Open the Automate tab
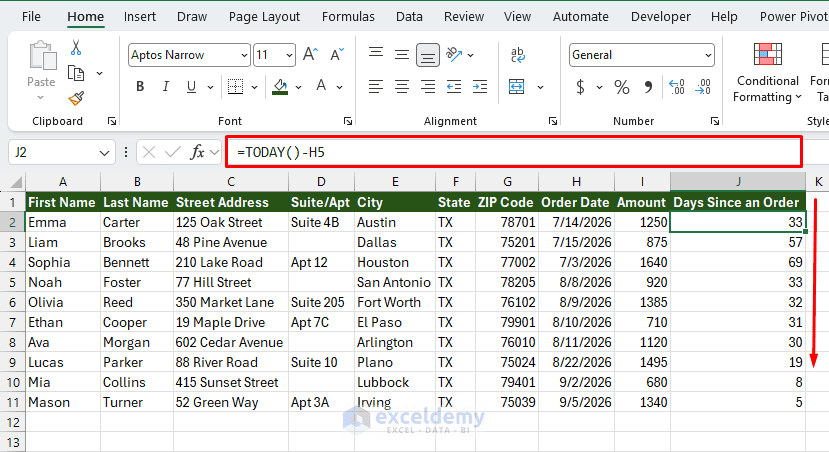 point(581,16)
